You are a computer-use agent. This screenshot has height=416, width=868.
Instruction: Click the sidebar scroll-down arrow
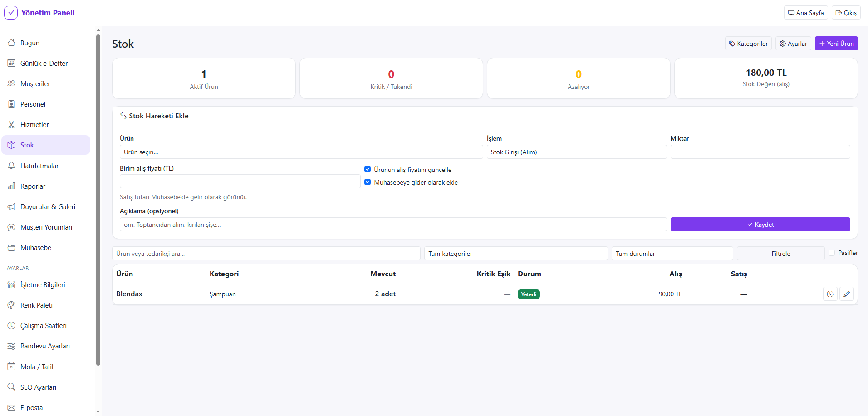click(x=98, y=411)
